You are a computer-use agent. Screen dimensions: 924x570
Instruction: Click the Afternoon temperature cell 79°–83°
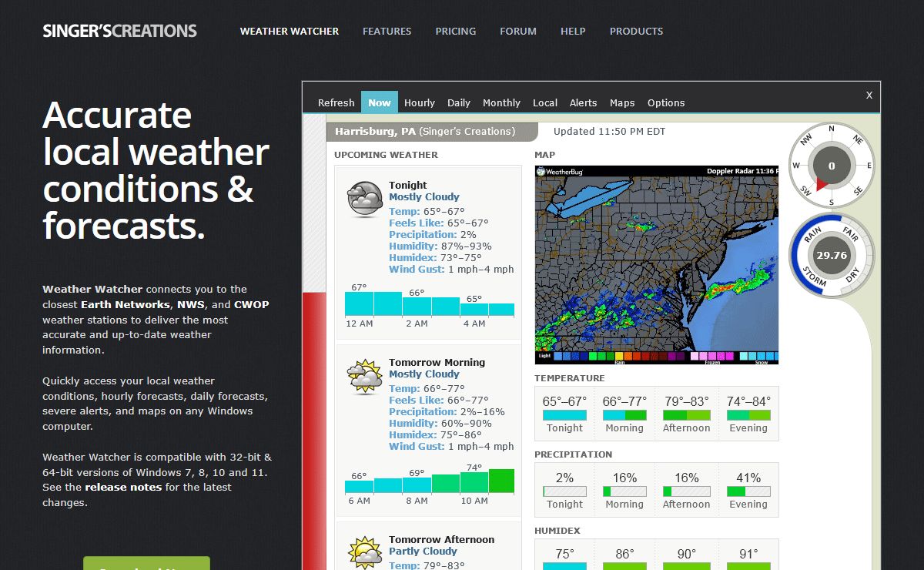[687, 414]
